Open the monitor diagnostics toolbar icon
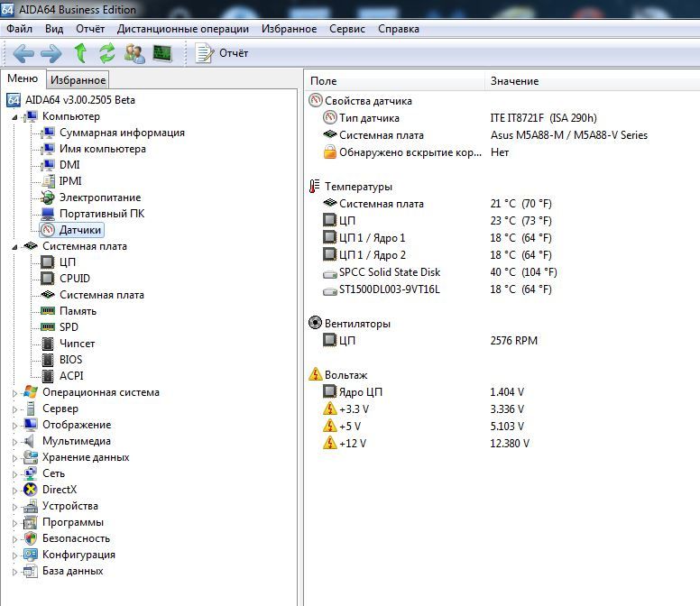Screen dimensions: 700x606 tap(162, 53)
